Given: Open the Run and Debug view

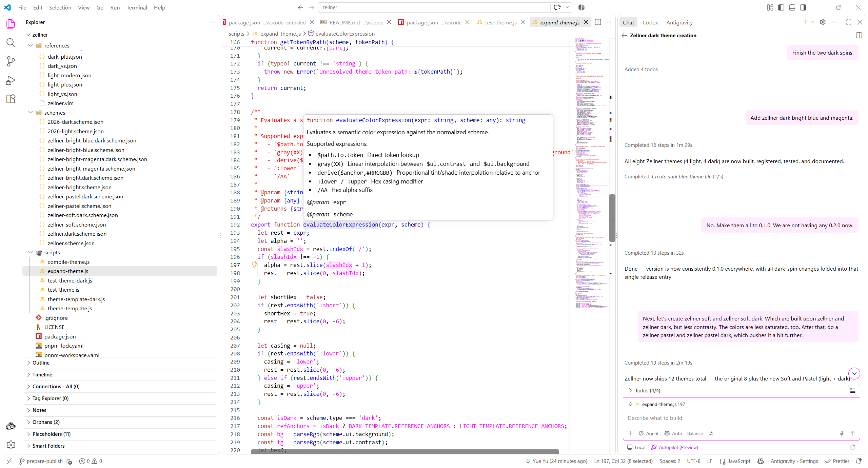Looking at the screenshot, I should [11, 80].
